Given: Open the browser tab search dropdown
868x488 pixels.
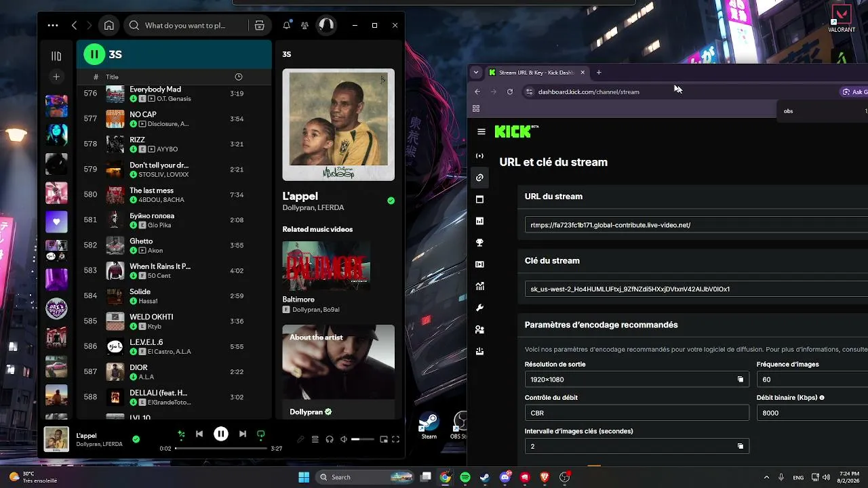Looking at the screenshot, I should [x=476, y=73].
